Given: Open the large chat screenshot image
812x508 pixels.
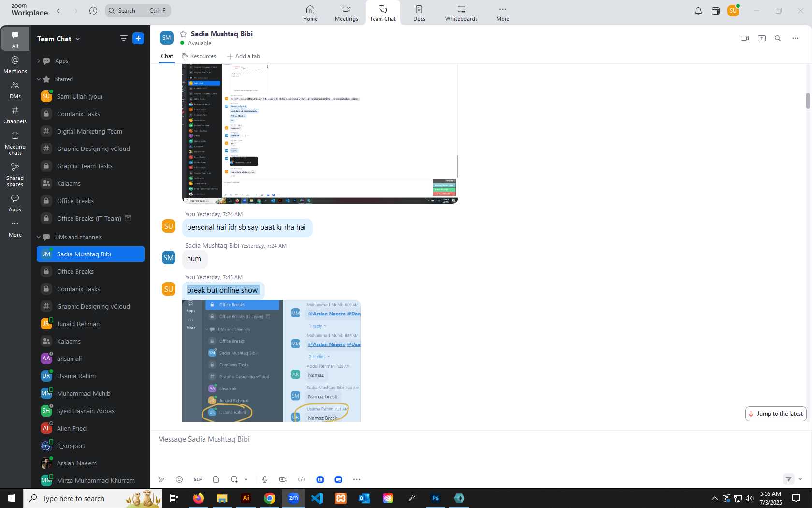Looking at the screenshot, I should pos(320,134).
